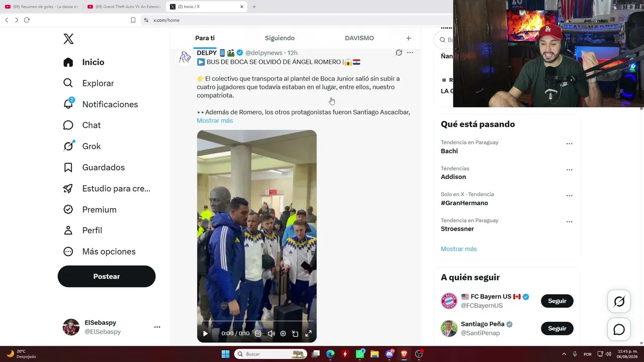Switch to the DAVISMO tab
644x362 pixels.
point(359,38)
